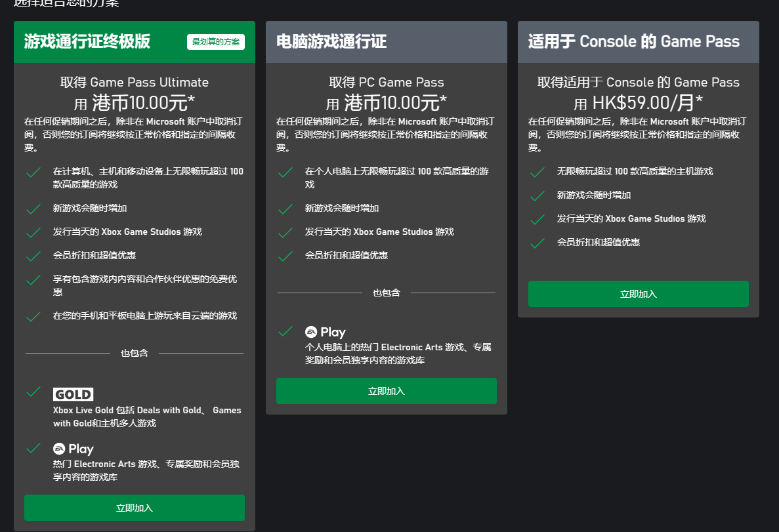The height and width of the screenshot is (532, 779).
Task: Click the checkmark beside 发行当天的 Xbox Game Studios 游戏 in PC card
Action: point(285,232)
